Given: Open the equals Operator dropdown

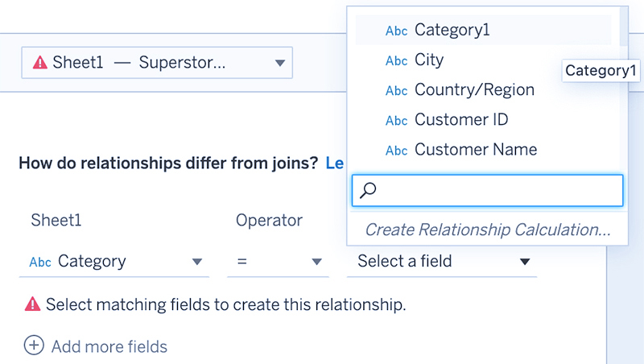Looking at the screenshot, I should (278, 262).
